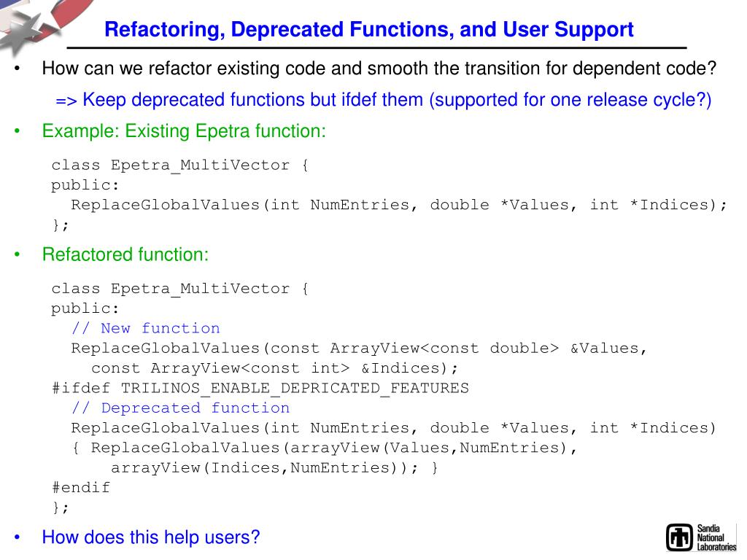Click the slide title about Refactoring

point(368,30)
